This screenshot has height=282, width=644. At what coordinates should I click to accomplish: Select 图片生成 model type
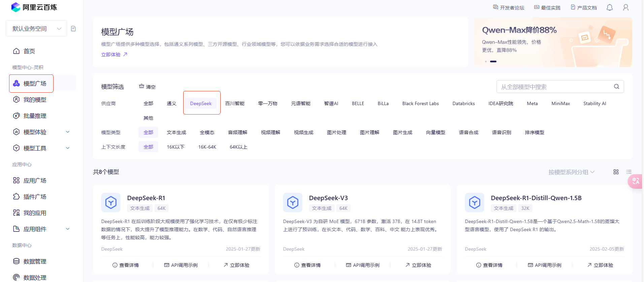(x=402, y=132)
